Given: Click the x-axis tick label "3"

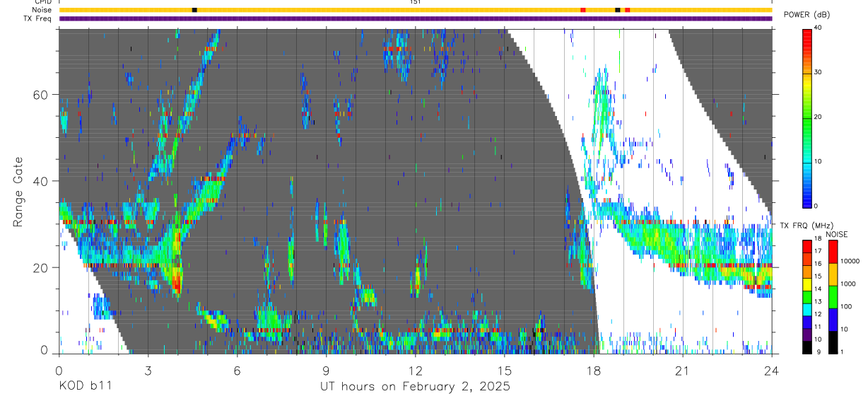Looking at the screenshot, I should coord(148,369).
